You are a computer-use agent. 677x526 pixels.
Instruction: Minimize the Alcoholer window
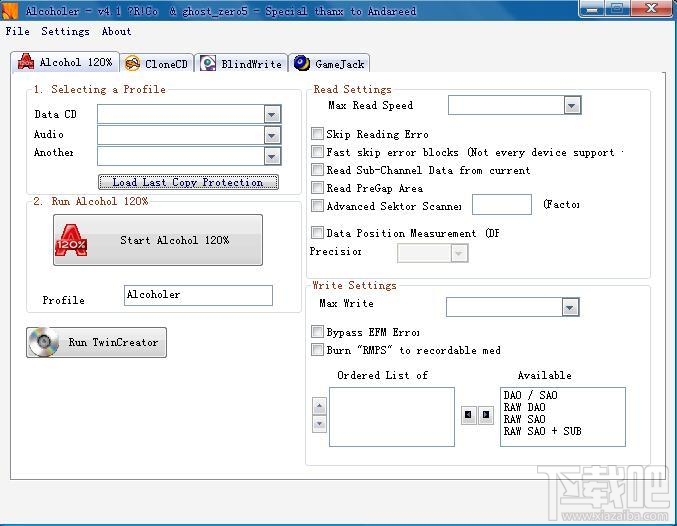point(592,9)
